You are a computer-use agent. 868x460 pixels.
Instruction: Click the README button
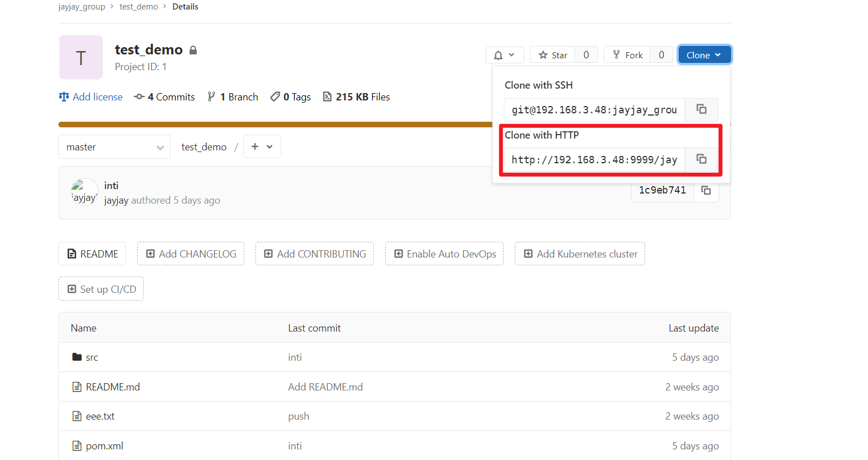pos(93,254)
